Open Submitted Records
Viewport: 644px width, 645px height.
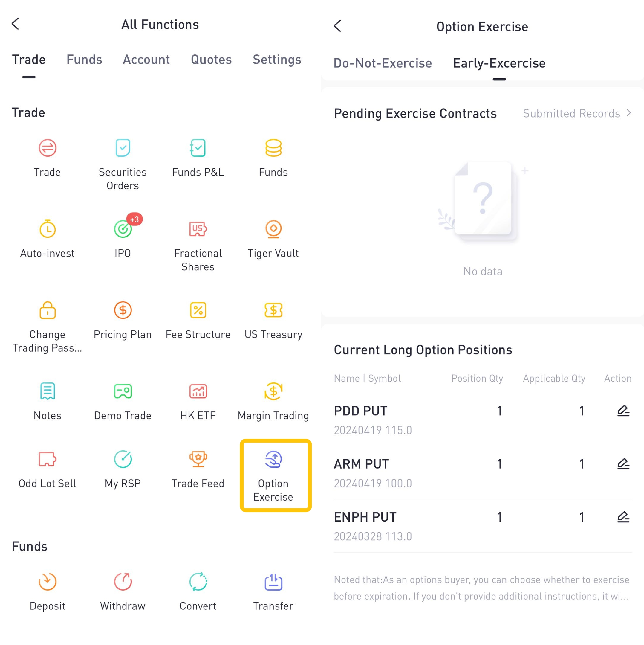[576, 114]
